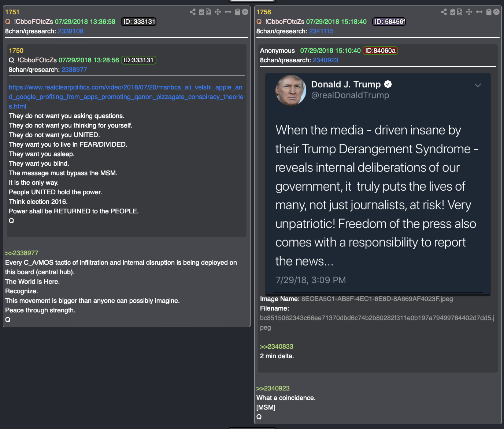504x429 pixels.
Task: Click timestamp 07/29/2018 15:10:40
Action: click(x=330, y=51)
